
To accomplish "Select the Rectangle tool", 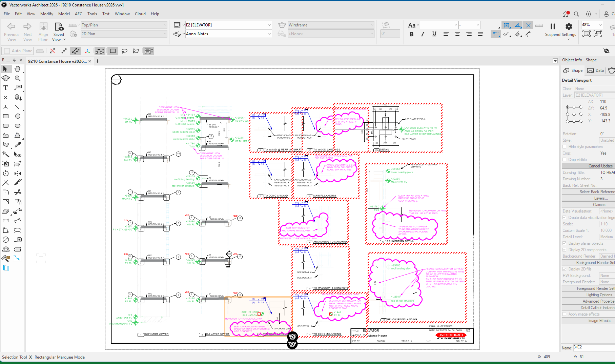I will coord(5,116).
